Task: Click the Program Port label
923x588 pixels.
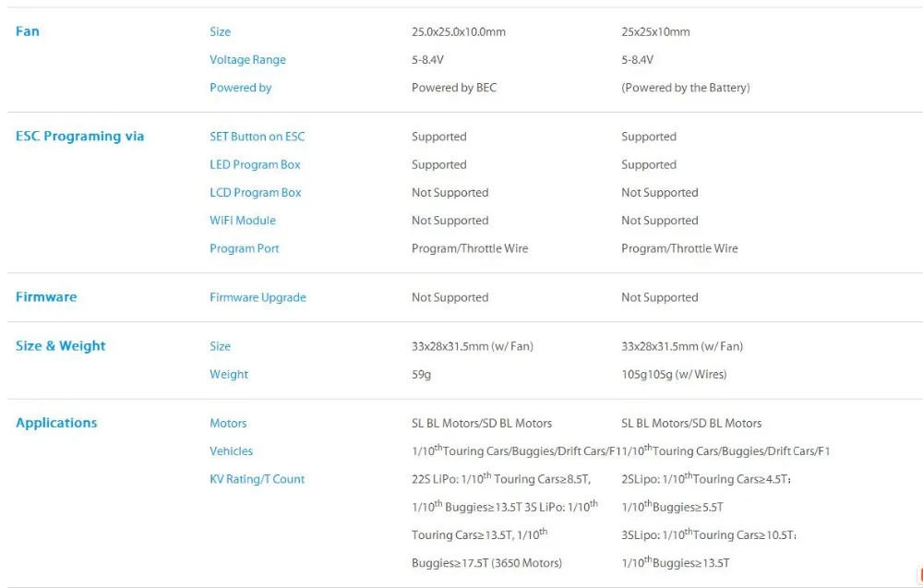Action: (244, 248)
